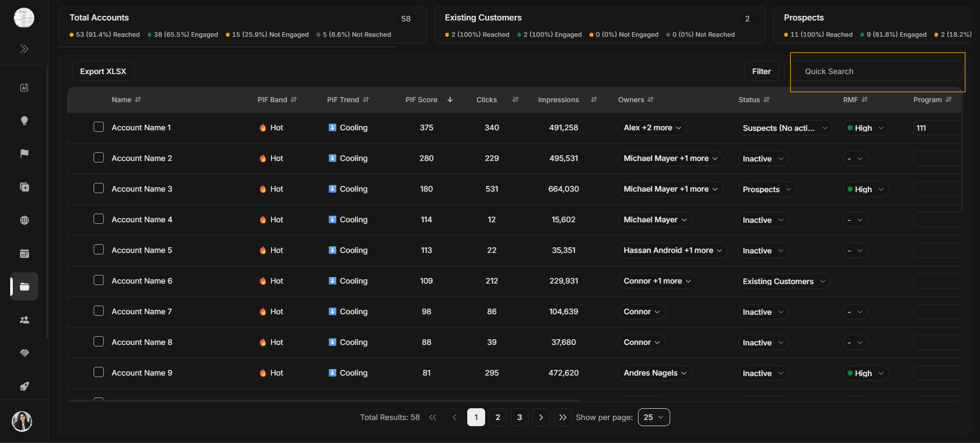Screen dimensions: 980x443
Task: Click the Export XLSX button
Action: click(103, 71)
